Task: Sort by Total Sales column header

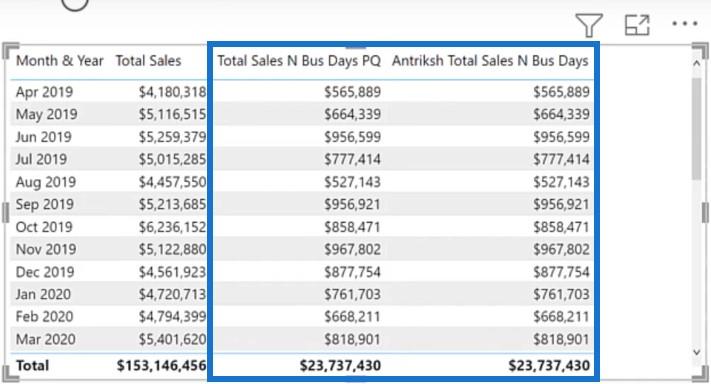Action: [x=148, y=61]
